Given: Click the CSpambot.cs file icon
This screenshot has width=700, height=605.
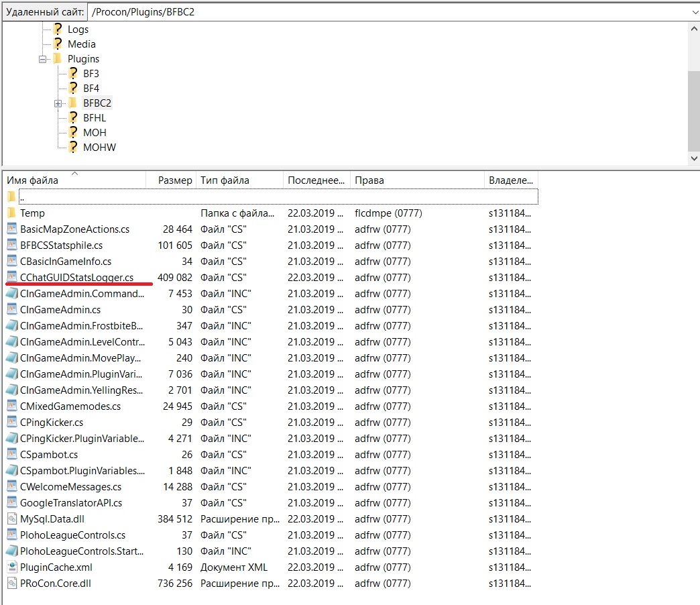Looking at the screenshot, I should tap(12, 454).
